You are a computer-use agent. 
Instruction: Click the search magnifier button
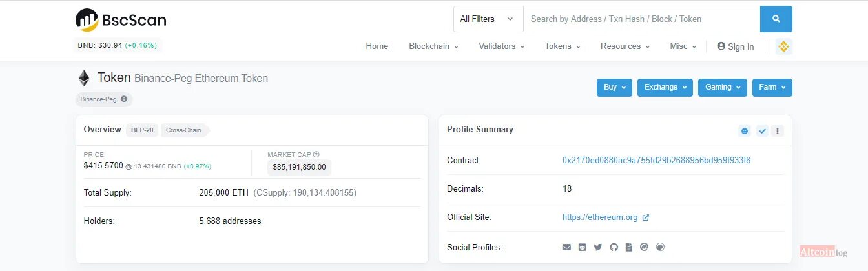776,19
